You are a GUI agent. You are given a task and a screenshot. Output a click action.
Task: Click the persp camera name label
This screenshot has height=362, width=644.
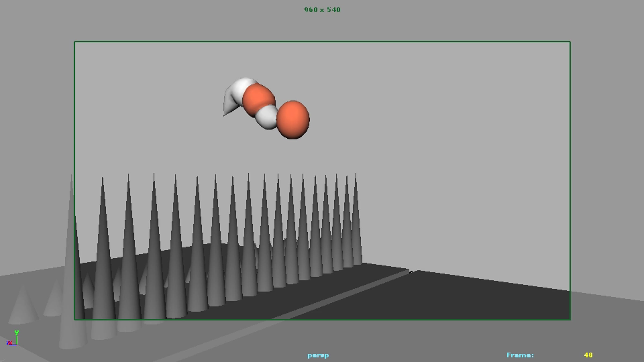[318, 355]
